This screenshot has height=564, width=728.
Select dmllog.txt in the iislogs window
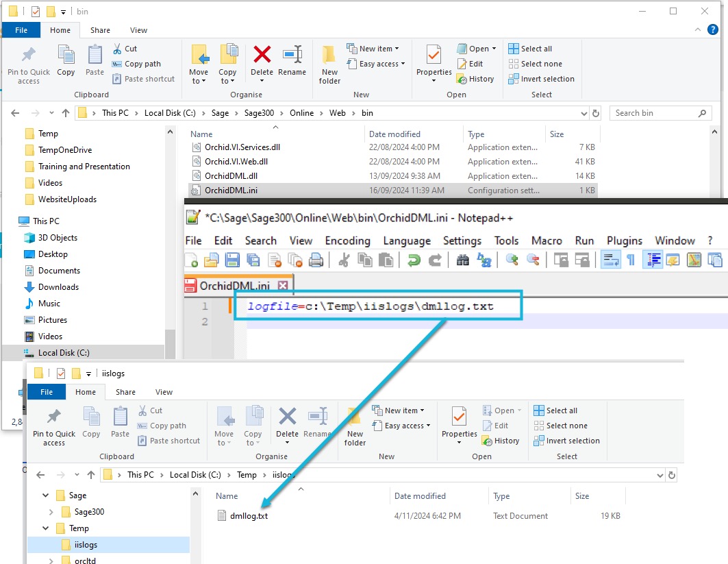[x=249, y=515]
